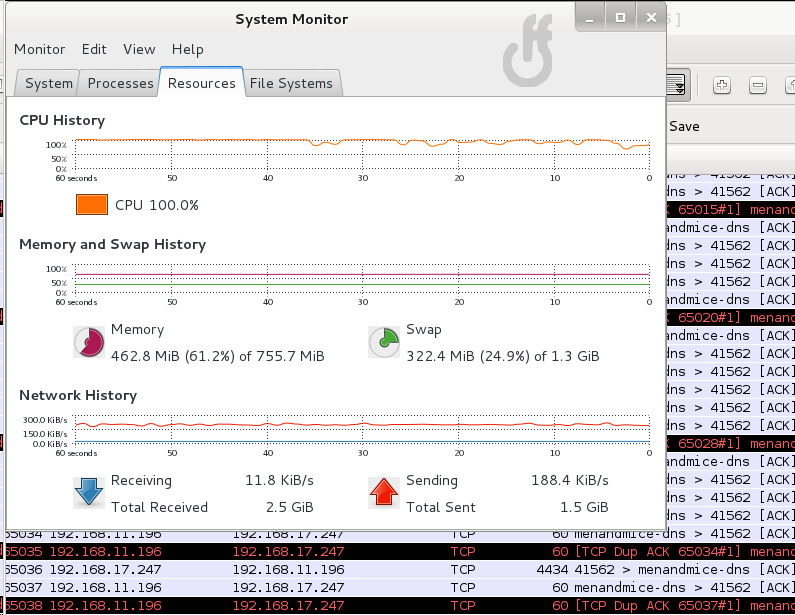This screenshot has width=795, height=615.
Task: Click the Memory and Swap History heading
Action: coord(113,244)
